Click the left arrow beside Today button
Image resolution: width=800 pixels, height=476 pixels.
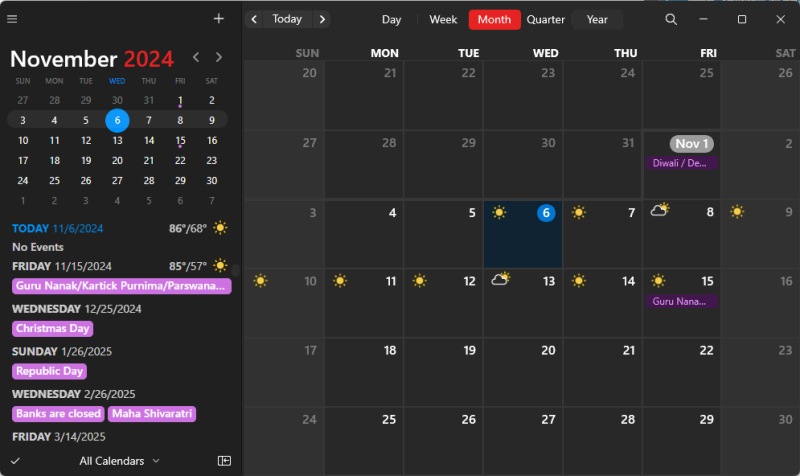tap(254, 19)
